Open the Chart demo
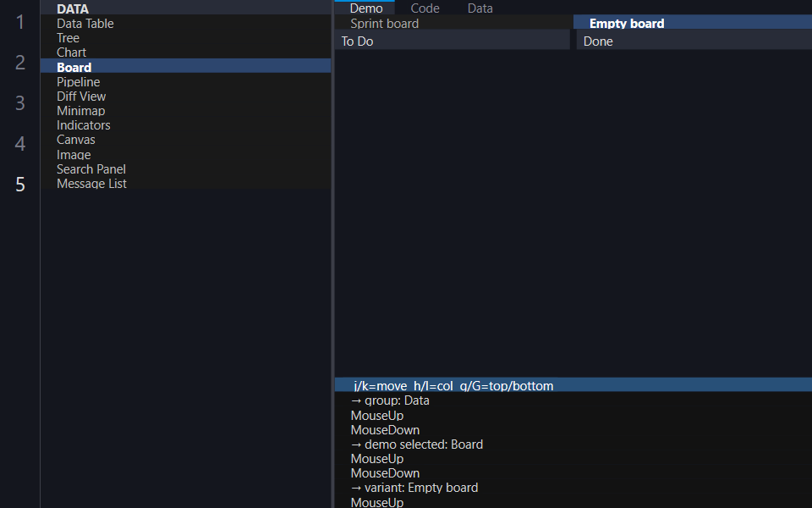Screen dimensions: 812x508 click(x=185, y=52)
